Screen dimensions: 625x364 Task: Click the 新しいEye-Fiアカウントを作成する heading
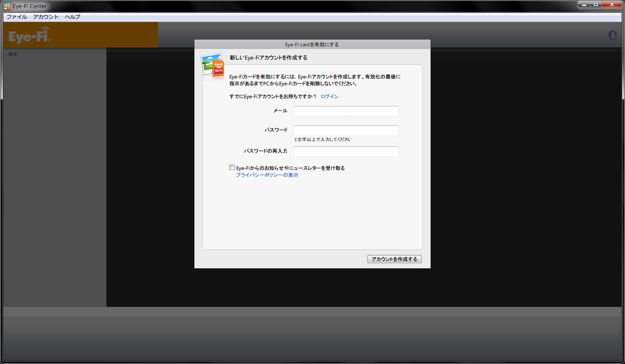pos(268,58)
